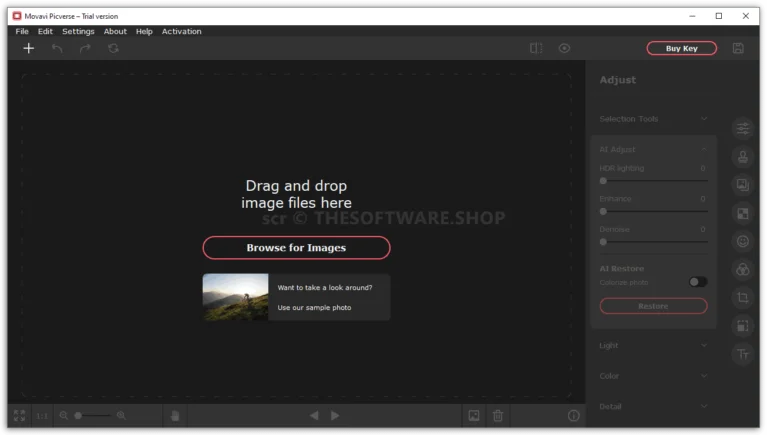
Task: Open the Activation menu
Action: tap(181, 31)
